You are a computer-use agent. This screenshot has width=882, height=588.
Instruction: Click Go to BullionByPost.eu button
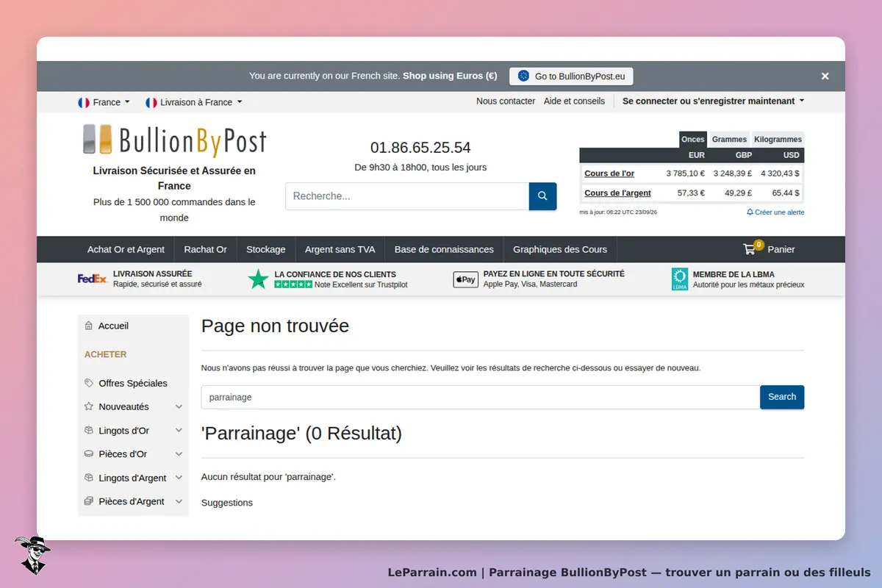[571, 76]
